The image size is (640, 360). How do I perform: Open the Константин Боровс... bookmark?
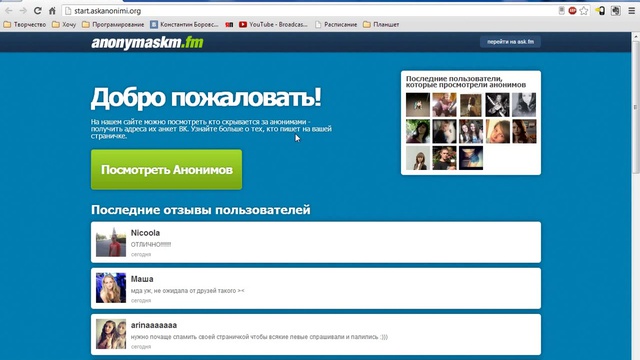coord(184,24)
